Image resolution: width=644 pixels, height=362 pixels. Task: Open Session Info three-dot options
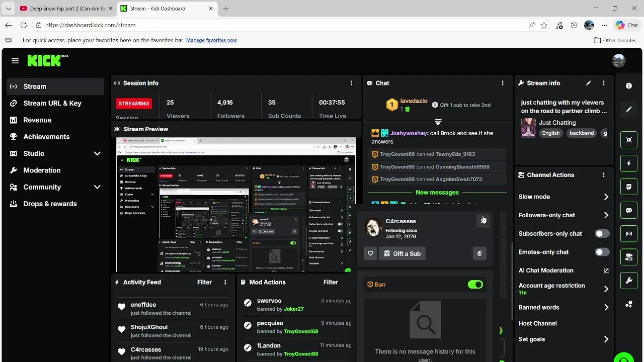(351, 83)
